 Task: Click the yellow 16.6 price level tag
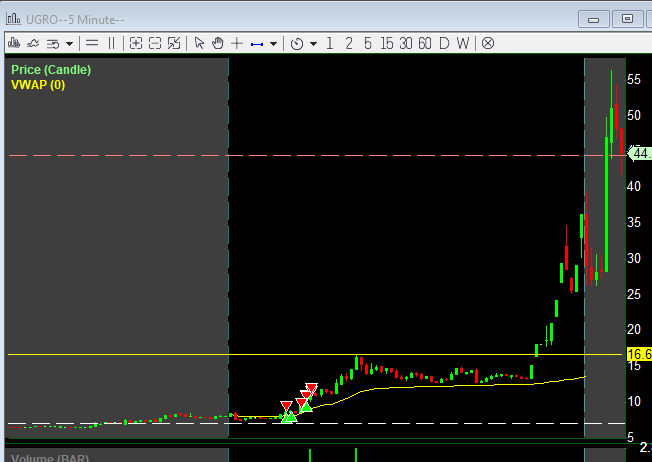(x=639, y=354)
